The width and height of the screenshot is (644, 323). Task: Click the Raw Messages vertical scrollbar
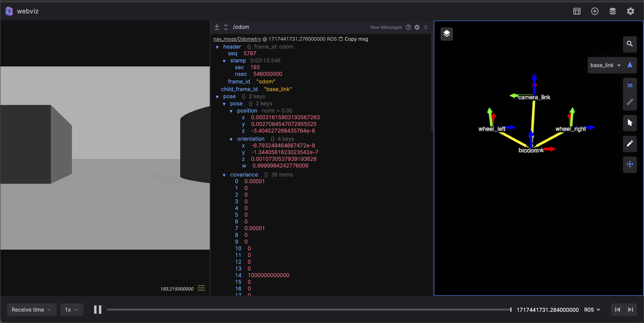tap(432, 83)
